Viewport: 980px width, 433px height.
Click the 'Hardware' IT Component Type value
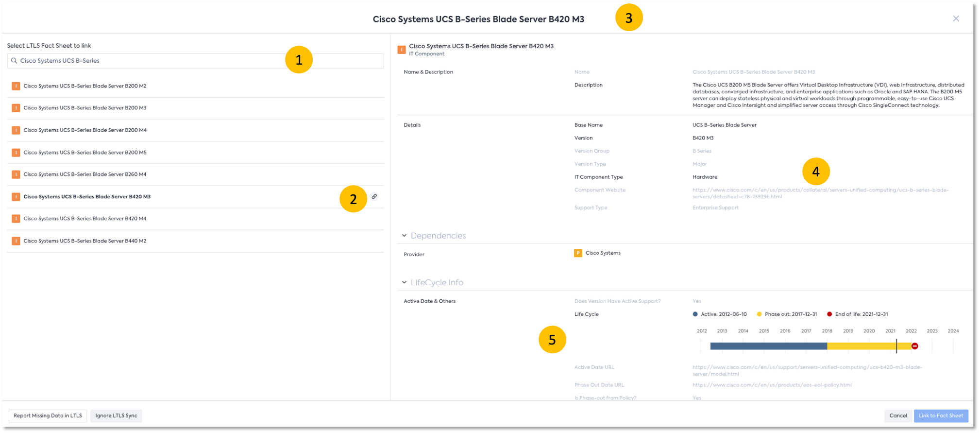(x=705, y=177)
